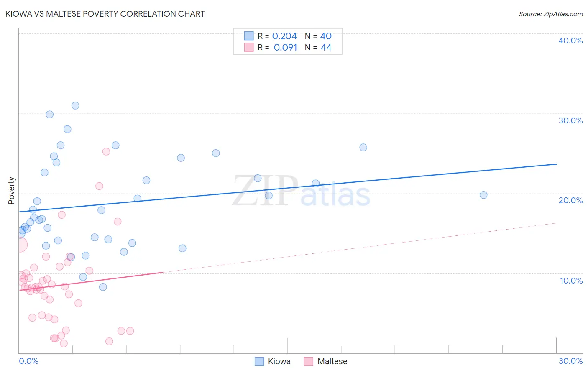Click the N = 40 value in legend
The image size is (588, 373).
[x=318, y=36]
